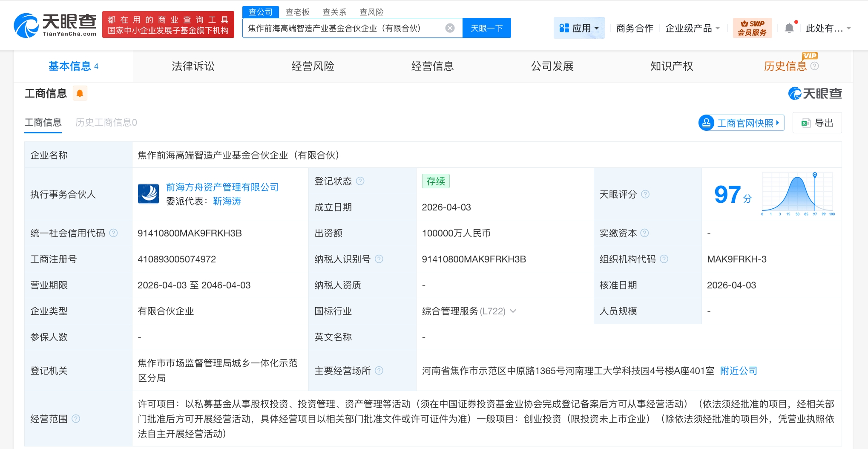868x449 pixels.
Task: Click the 前海方舟 company logo thumbnail
Action: 148,194
